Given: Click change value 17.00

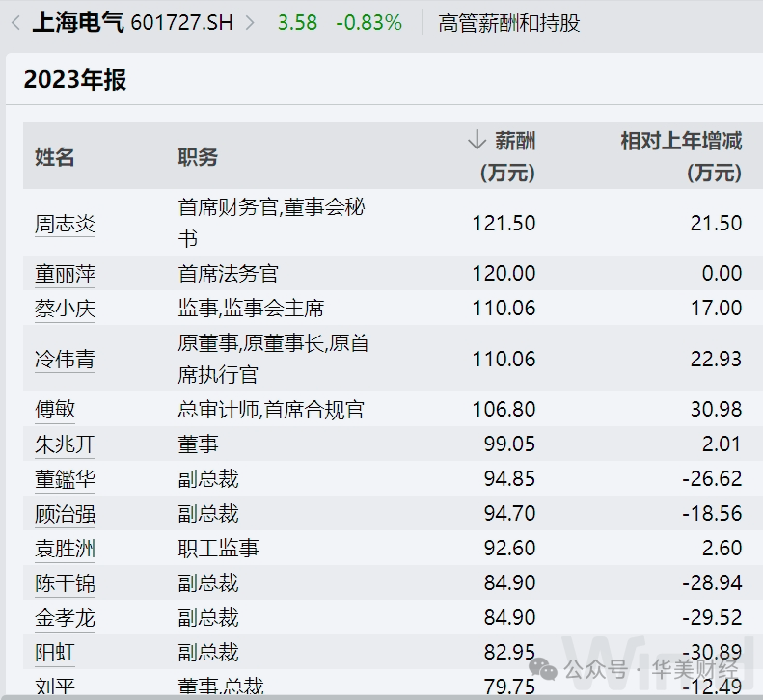Looking at the screenshot, I should (x=717, y=309).
